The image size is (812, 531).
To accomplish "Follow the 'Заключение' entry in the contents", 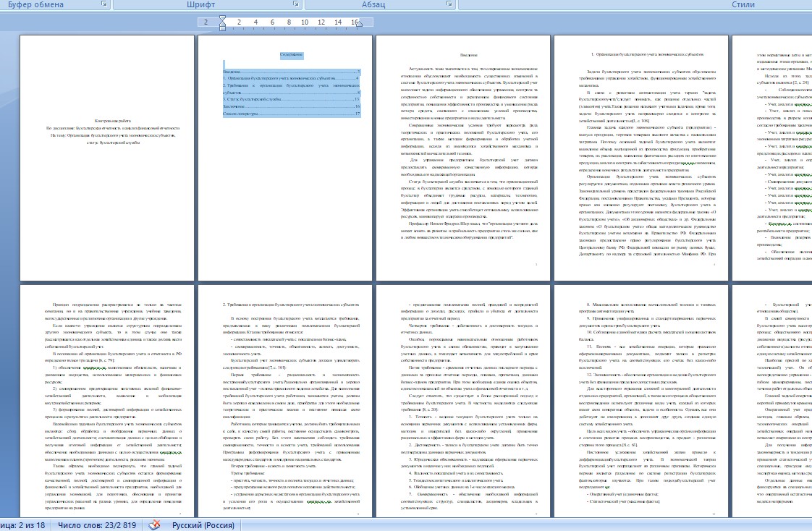I will (237, 106).
